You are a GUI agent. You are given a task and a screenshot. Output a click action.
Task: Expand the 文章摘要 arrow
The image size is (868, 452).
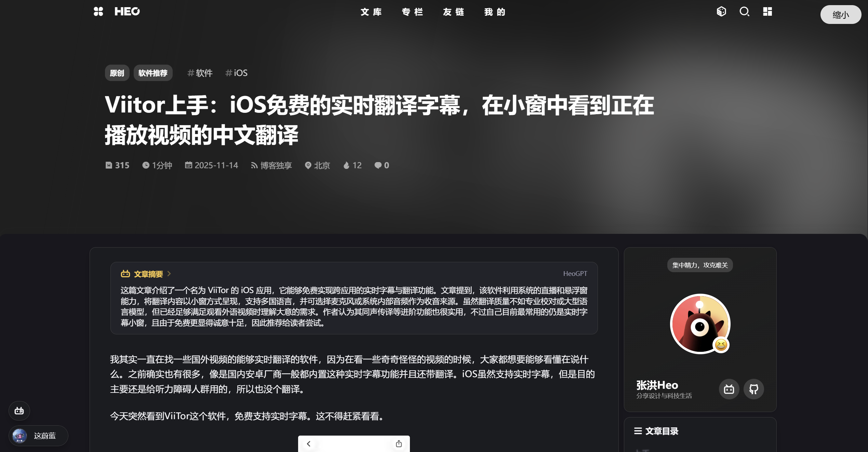point(169,274)
